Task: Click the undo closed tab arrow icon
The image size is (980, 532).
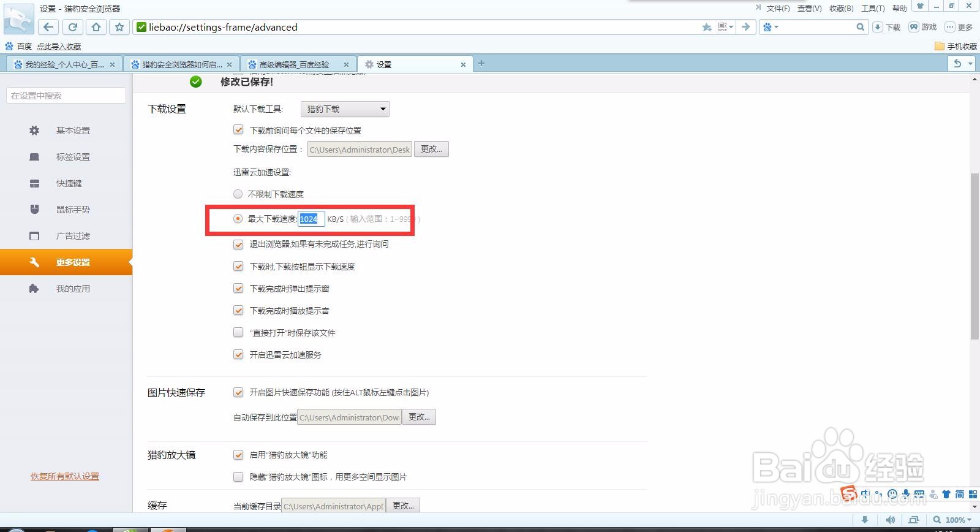Action: [957, 63]
